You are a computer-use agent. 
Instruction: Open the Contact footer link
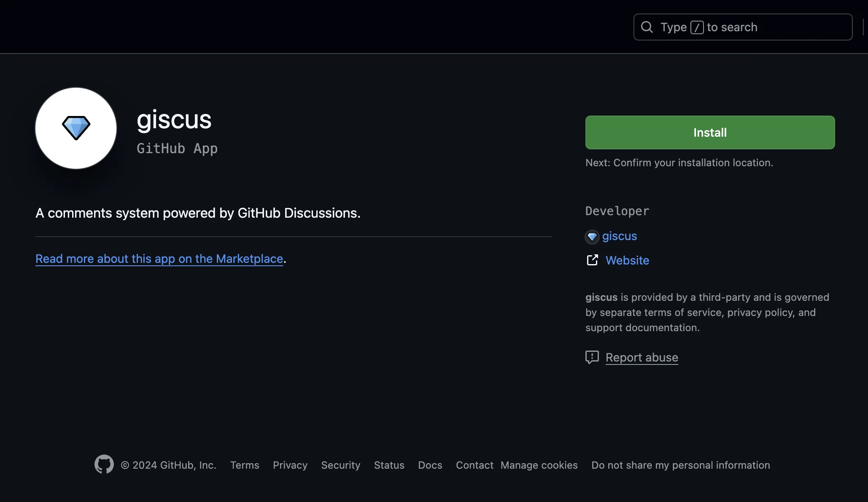tap(474, 465)
